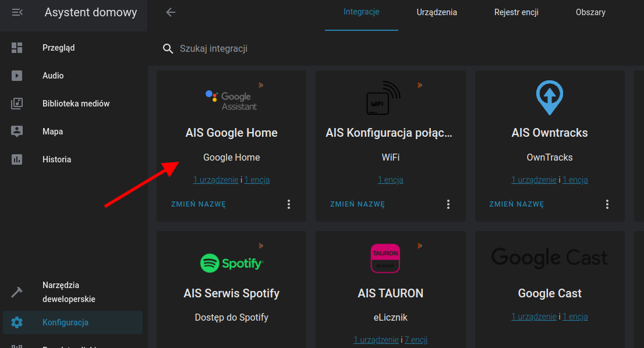Viewport: 644px width, 348px height.
Task: Click the small AIS badge on the Spotify card
Action: coord(261,246)
